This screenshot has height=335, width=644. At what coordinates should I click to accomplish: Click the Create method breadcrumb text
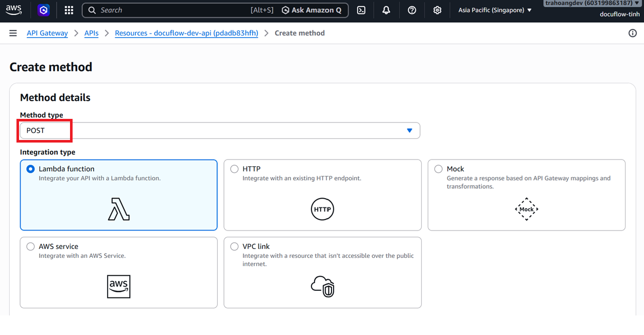click(300, 33)
